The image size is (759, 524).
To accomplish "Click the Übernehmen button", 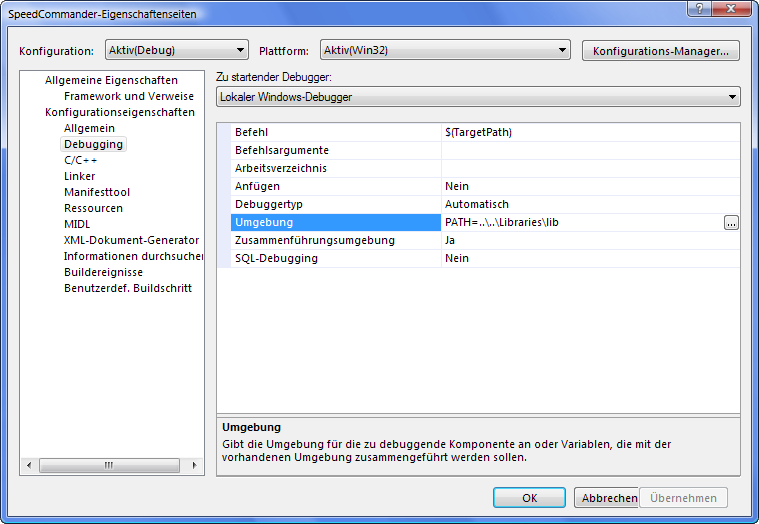I will (683, 497).
